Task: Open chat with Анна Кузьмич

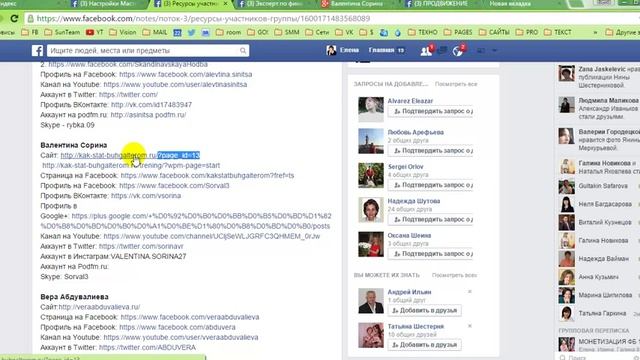Action: tap(598, 277)
